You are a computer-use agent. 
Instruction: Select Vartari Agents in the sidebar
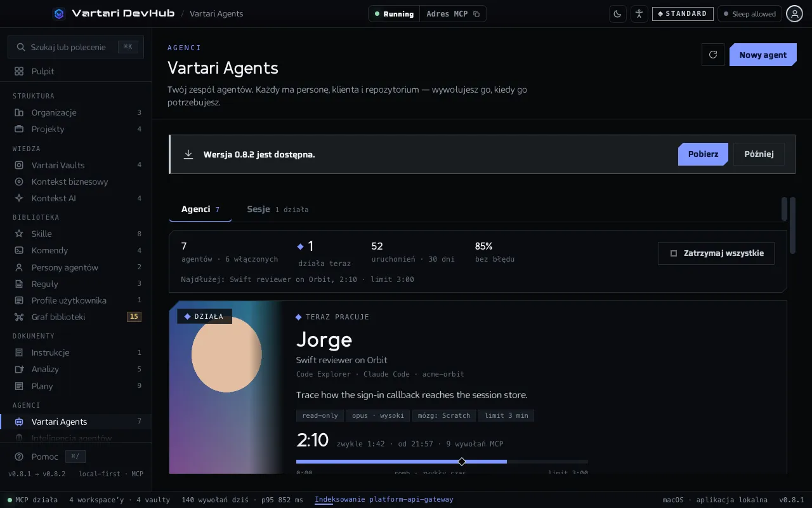pyautogui.click(x=76, y=422)
